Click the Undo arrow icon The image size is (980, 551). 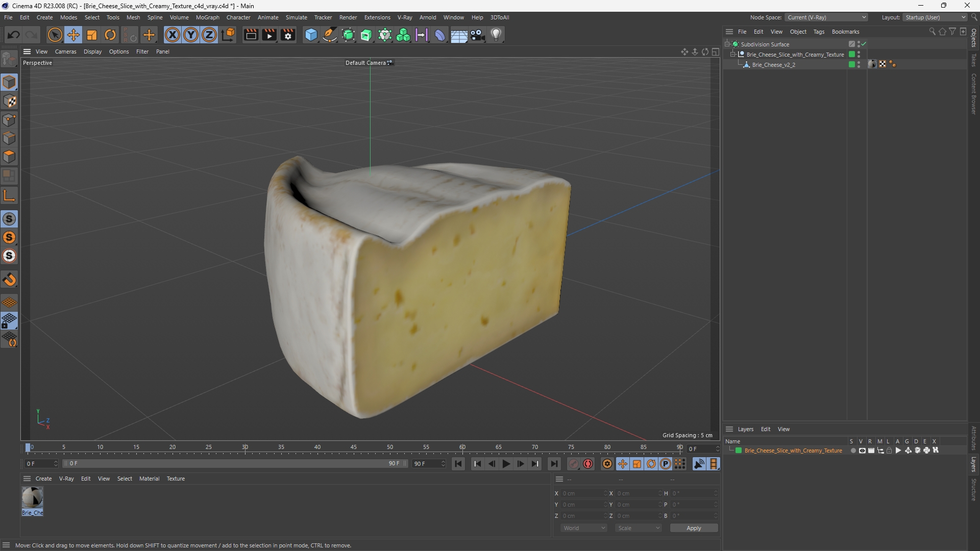[x=14, y=35]
